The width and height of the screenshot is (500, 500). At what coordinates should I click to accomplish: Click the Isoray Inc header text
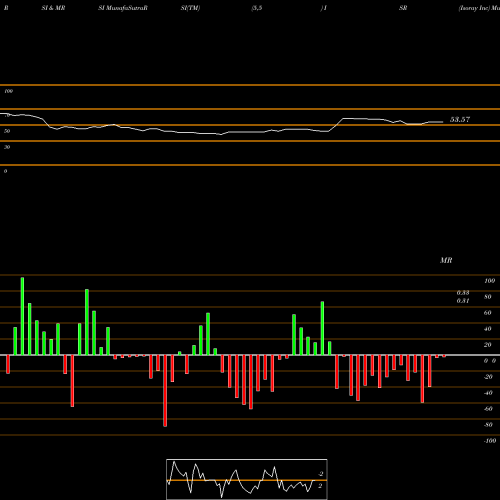coord(479,8)
